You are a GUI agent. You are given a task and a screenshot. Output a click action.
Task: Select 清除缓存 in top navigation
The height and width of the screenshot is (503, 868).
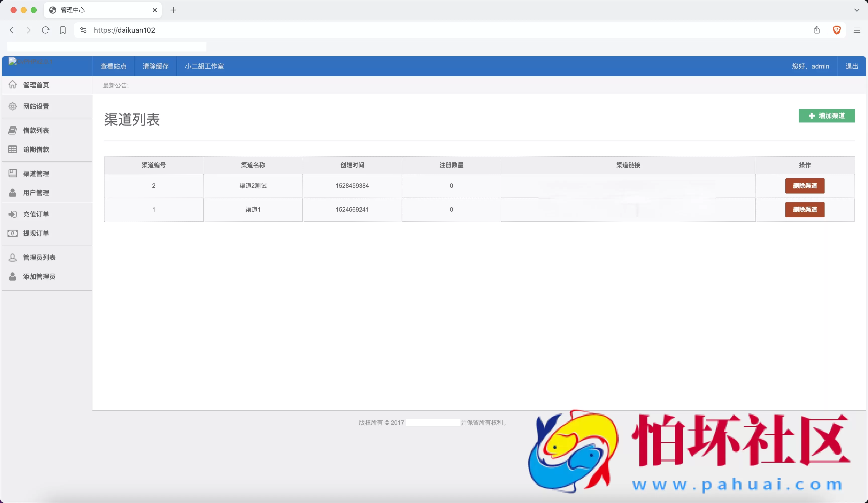[155, 66]
